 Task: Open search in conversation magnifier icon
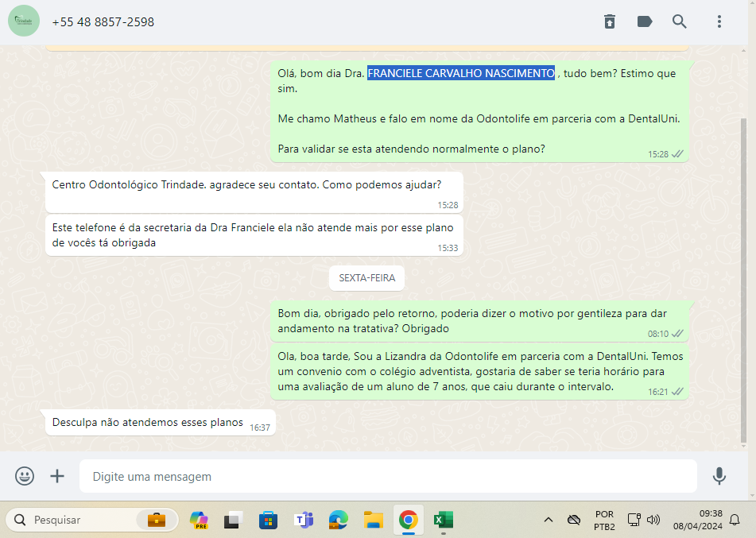pos(680,21)
